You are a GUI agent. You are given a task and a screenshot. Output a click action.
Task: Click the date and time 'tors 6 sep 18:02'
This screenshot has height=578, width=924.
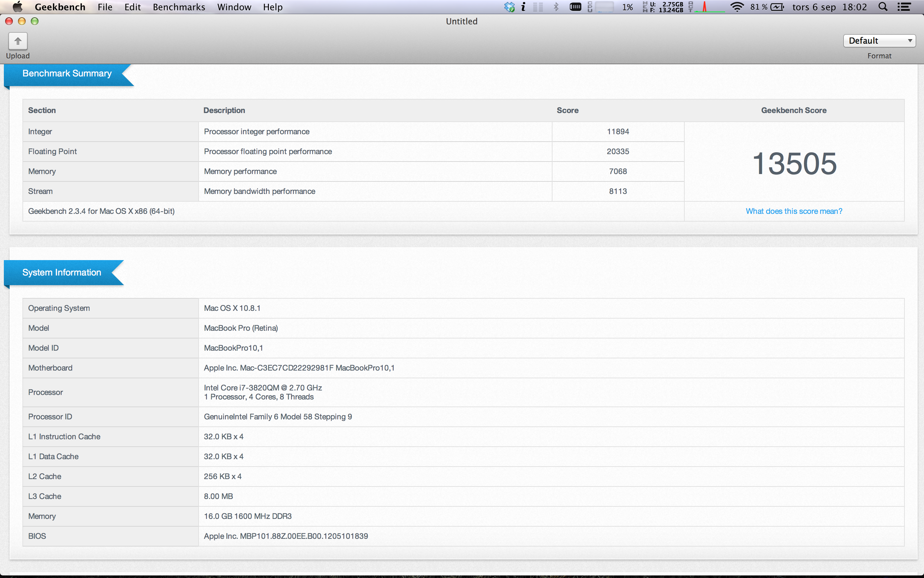[x=829, y=7]
